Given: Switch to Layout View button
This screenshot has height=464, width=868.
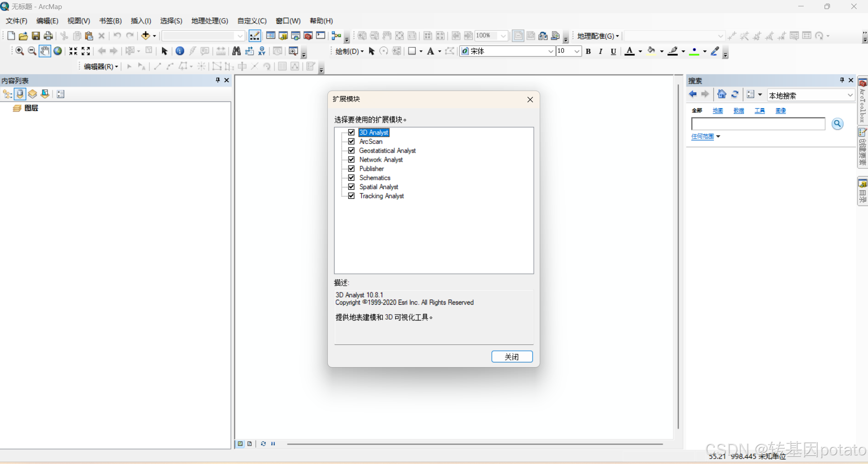Looking at the screenshot, I should (x=249, y=444).
